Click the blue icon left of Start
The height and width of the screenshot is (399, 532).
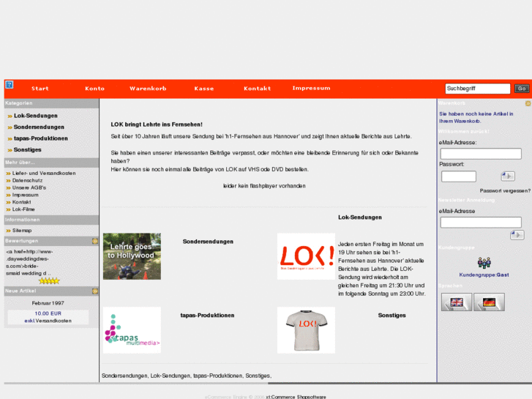(x=10, y=84)
